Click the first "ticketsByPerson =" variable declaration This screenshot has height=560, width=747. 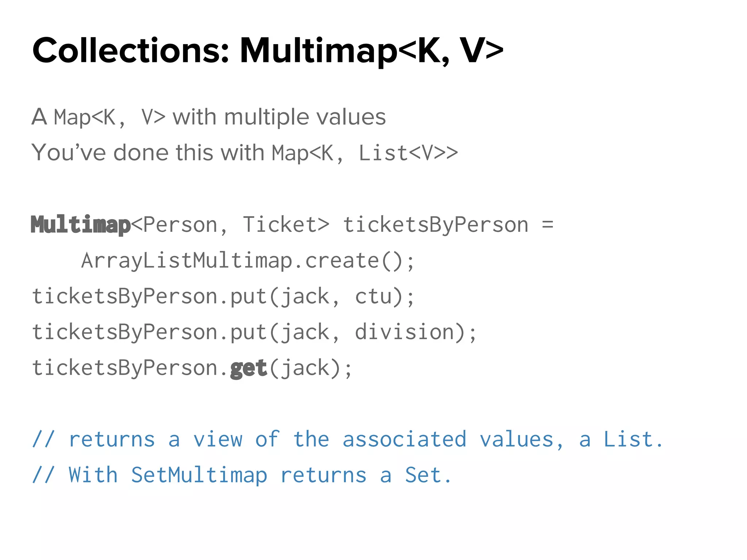tap(448, 225)
